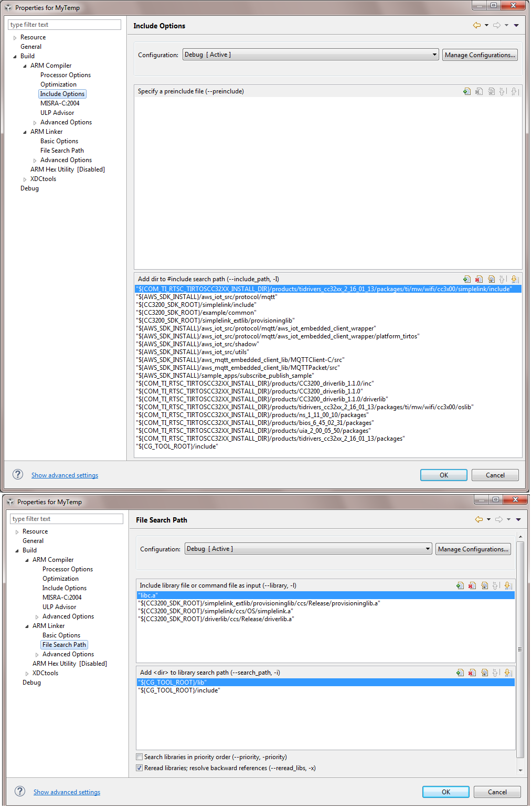Open Configuration dropdown in File Search Path dialog
The height and width of the screenshot is (810, 532).
pyautogui.click(x=308, y=549)
